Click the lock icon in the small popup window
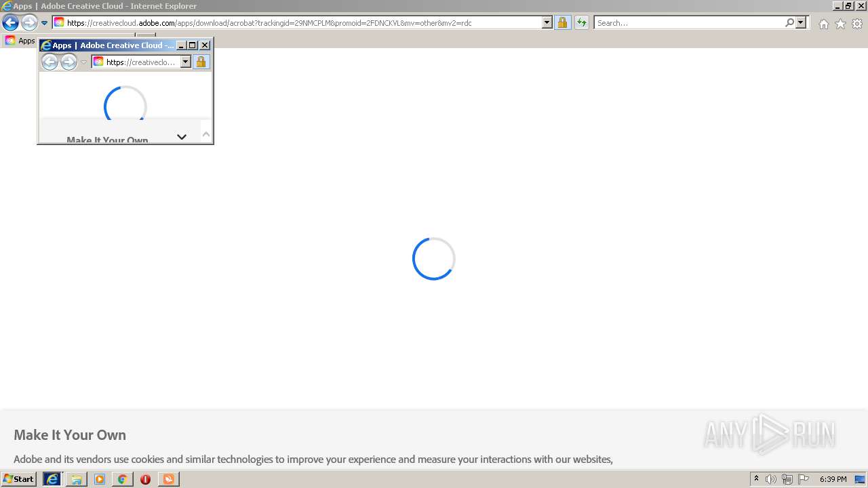 tap(201, 62)
